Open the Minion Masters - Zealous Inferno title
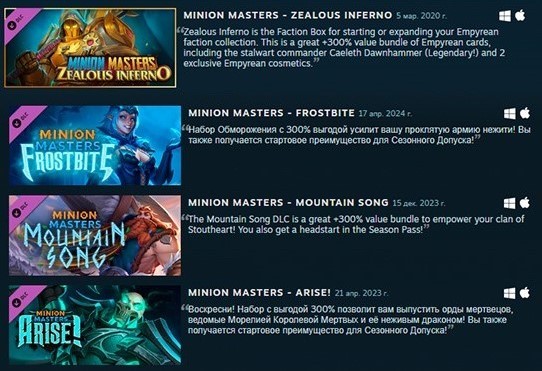 (x=288, y=15)
